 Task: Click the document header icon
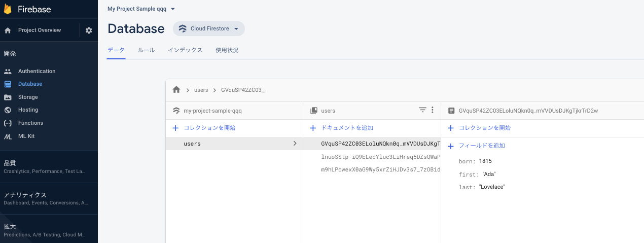(451, 110)
